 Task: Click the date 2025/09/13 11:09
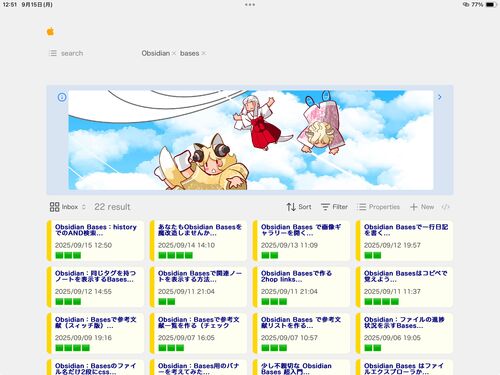pos(289,245)
